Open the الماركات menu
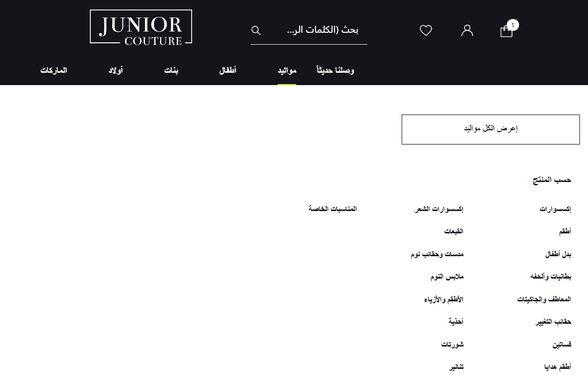Viewport: 588px width, 376px height. coord(54,70)
